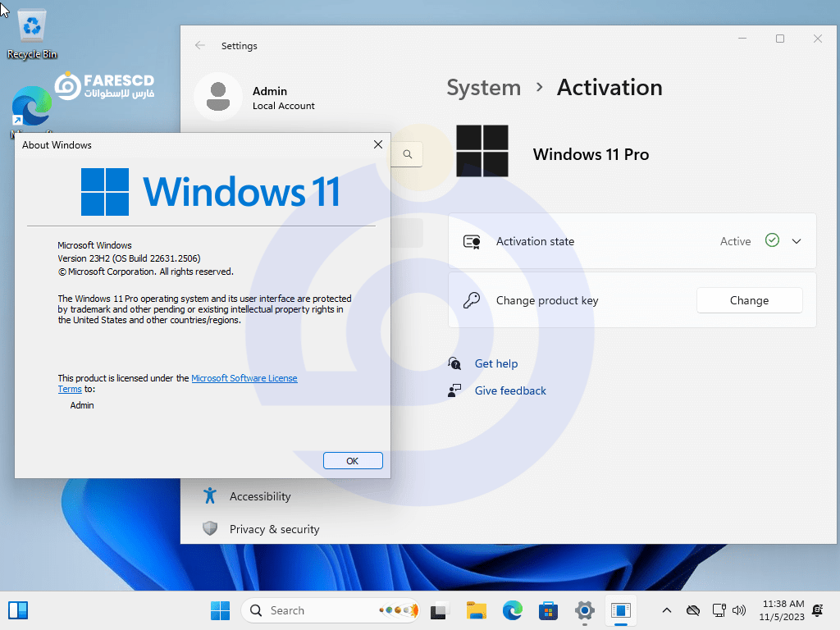The width and height of the screenshot is (840, 630).
Task: Close the About Windows dialog
Action: (377, 144)
